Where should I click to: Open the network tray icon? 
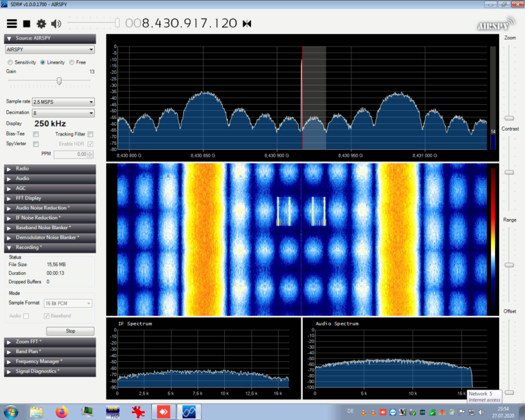click(x=472, y=412)
